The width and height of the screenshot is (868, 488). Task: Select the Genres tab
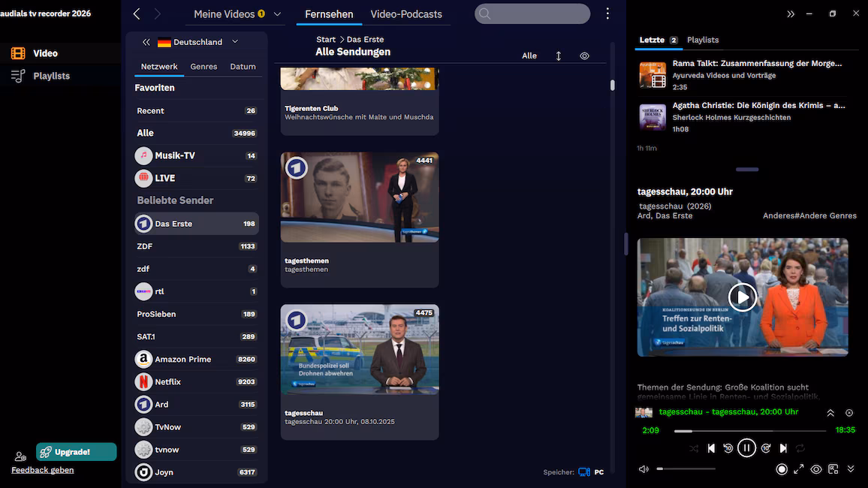coord(203,66)
